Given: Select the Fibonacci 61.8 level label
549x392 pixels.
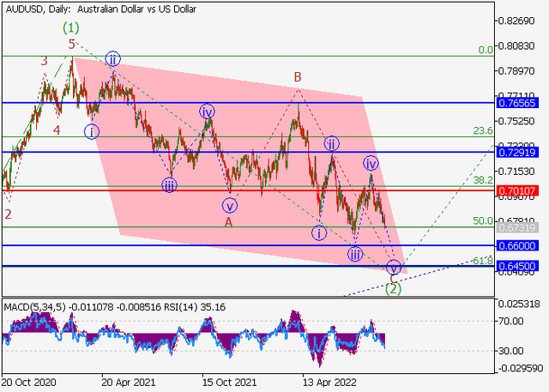Looking at the screenshot, I should (x=482, y=260).
